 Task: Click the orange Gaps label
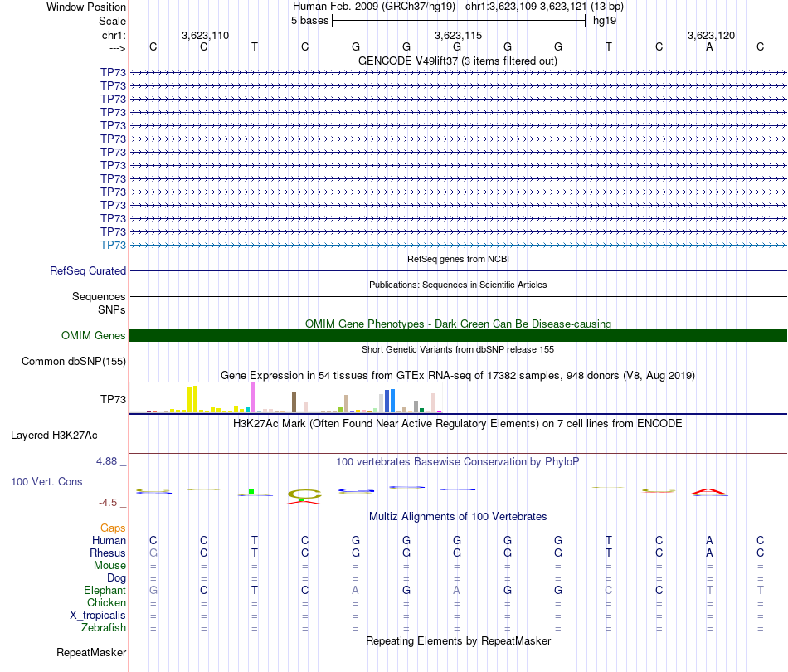pos(113,528)
